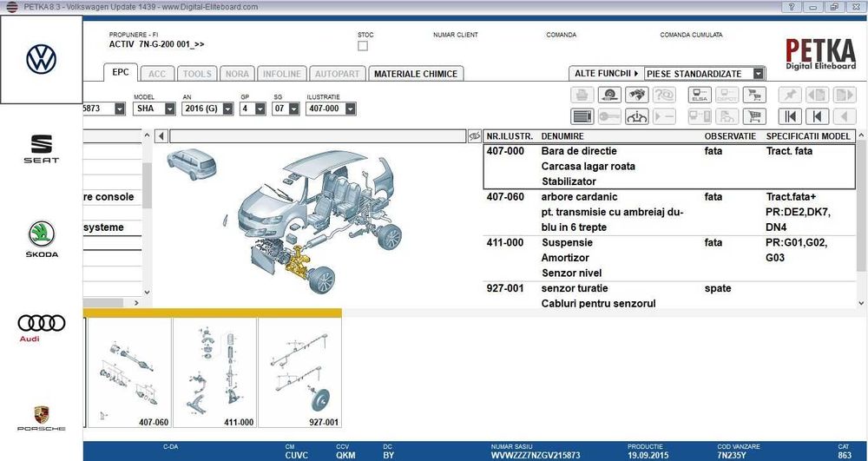Click the greyed-out arrow-dash icon

tap(664, 117)
